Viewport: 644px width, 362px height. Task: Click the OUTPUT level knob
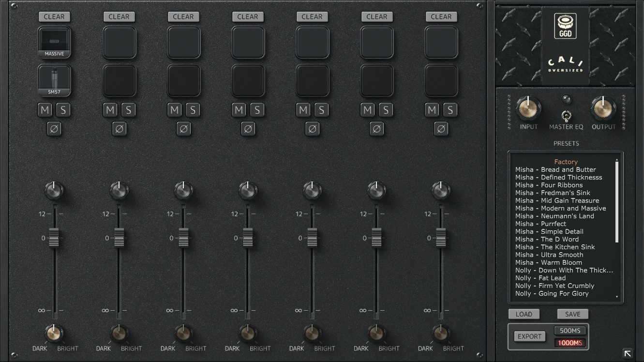point(603,108)
